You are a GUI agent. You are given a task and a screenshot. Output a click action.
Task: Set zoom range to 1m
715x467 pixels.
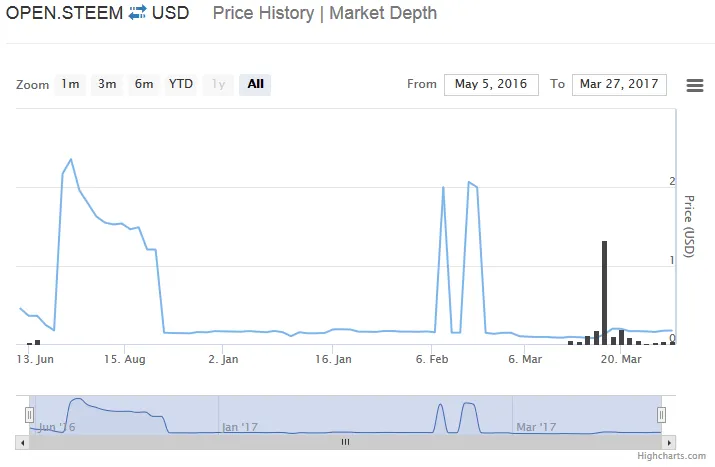point(70,85)
